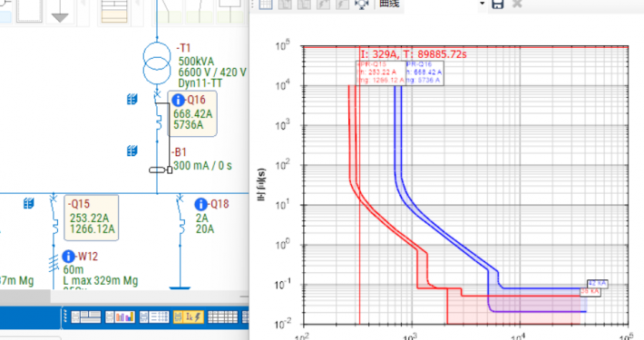Toggle the highlighted Ik short-circuit view button
The height and width of the screenshot is (340, 644).
click(x=189, y=316)
